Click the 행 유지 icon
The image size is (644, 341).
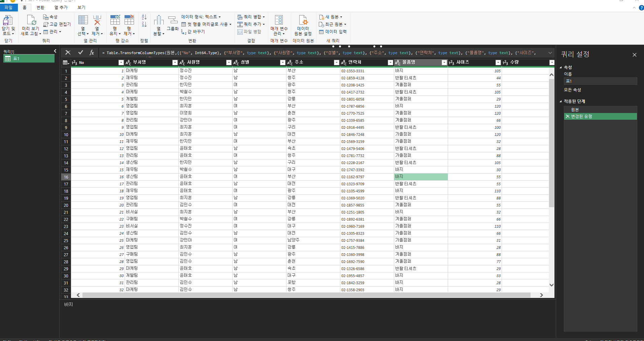click(x=115, y=21)
